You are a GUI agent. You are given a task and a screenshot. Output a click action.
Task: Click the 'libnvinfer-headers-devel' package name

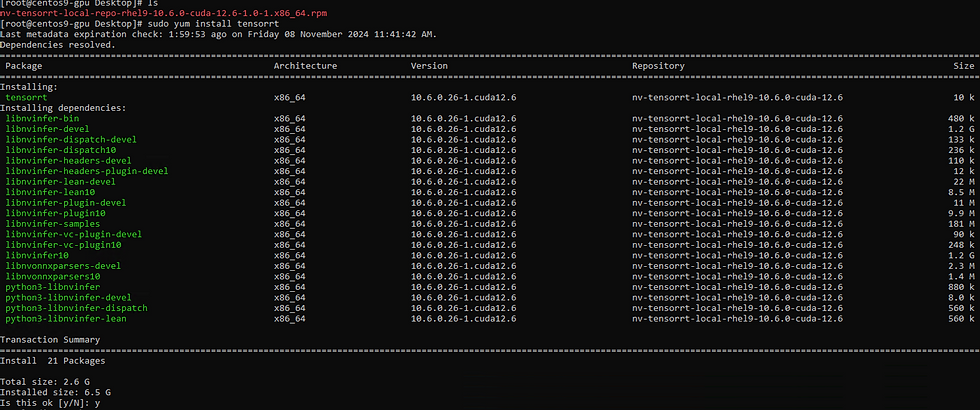[x=68, y=161]
